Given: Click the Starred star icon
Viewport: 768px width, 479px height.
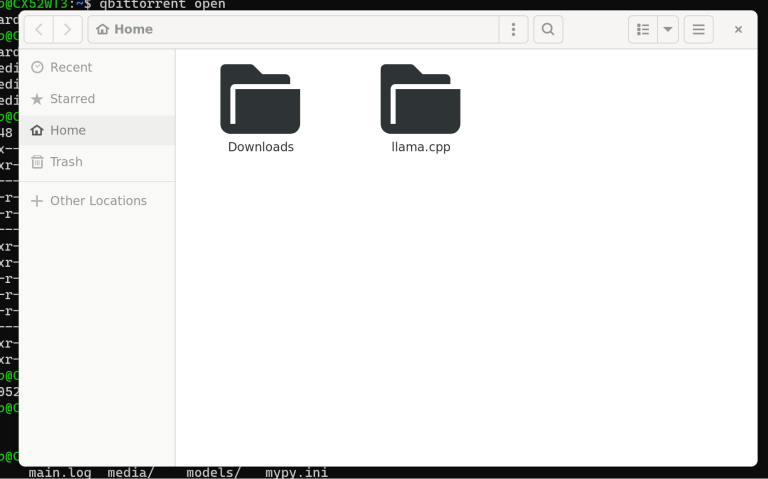Looking at the screenshot, I should (x=37, y=99).
